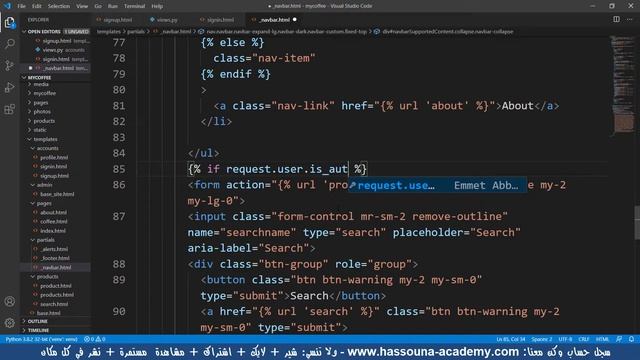The width and height of the screenshot is (640, 360).
Task: Collapse the templates folder
Action: coord(45,139)
